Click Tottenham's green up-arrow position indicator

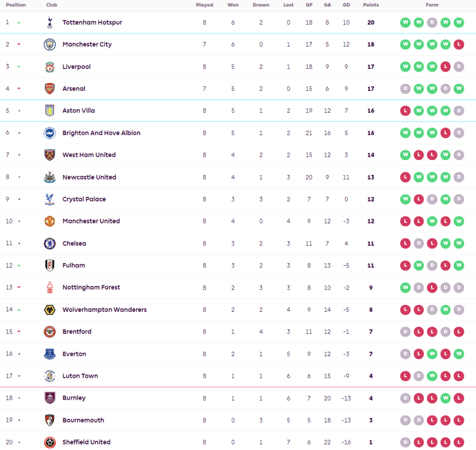point(19,22)
